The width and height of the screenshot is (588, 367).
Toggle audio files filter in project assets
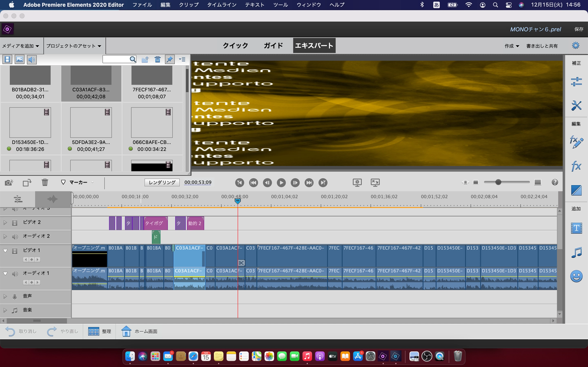32,60
